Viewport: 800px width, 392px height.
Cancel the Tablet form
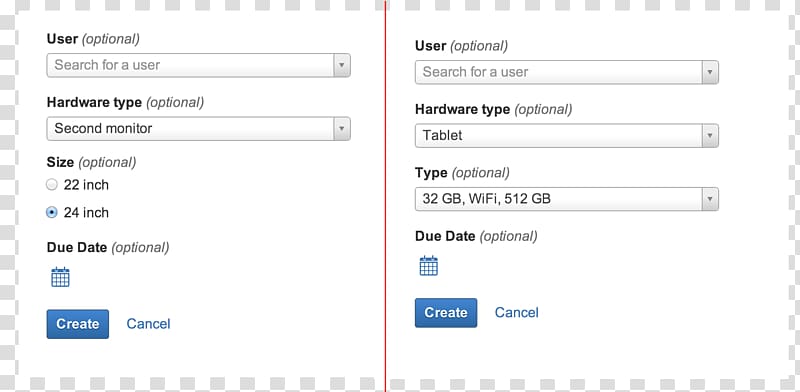pyautogui.click(x=517, y=312)
